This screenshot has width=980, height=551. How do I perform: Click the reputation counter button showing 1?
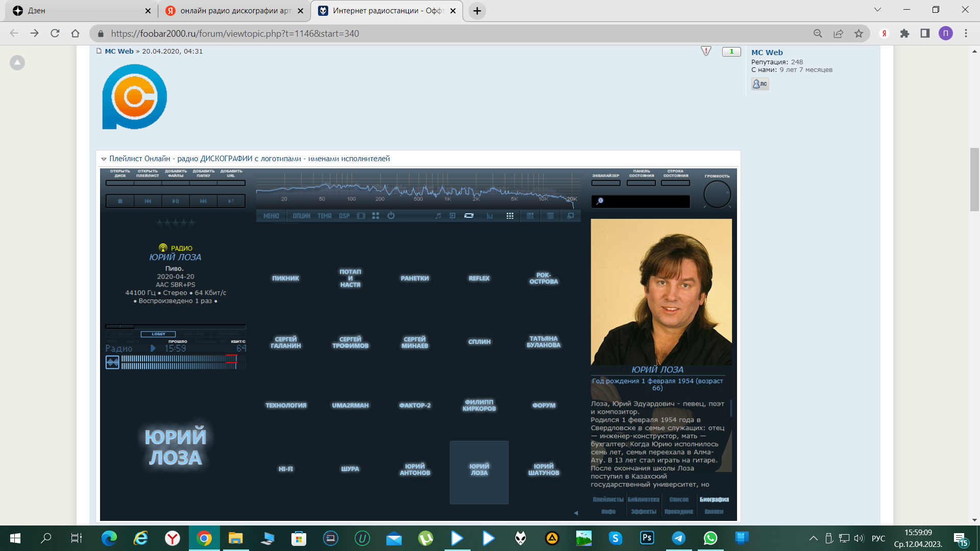click(x=731, y=52)
